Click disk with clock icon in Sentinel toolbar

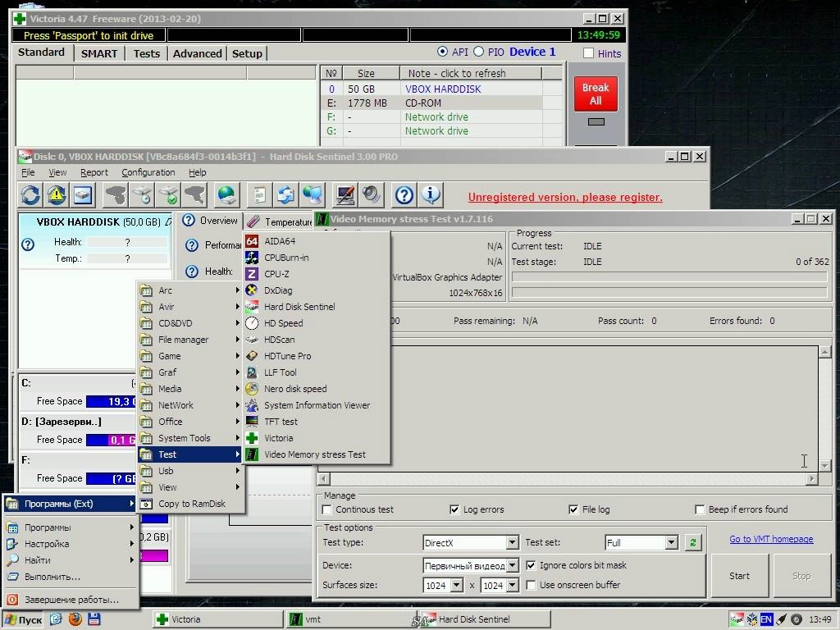[x=142, y=195]
